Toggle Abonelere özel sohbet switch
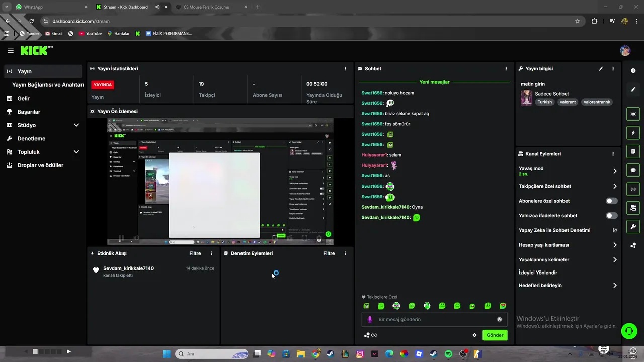This screenshot has height=362, width=644. click(x=612, y=201)
